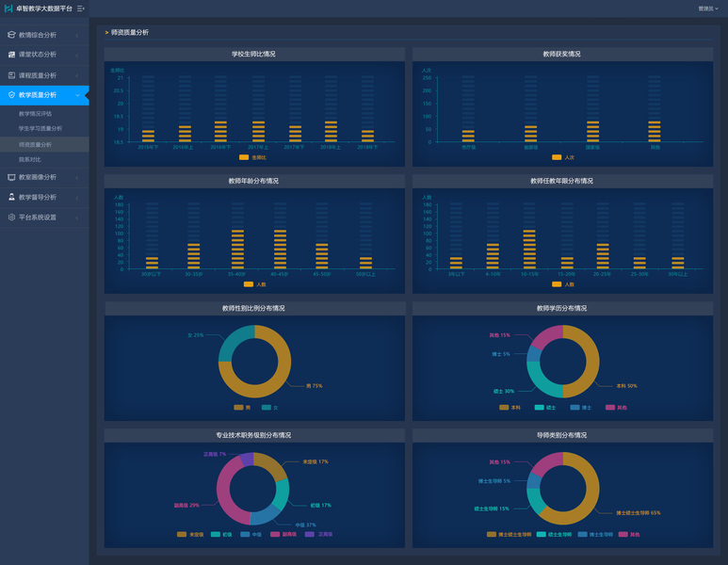Toggle the 中级 legend entry
This screenshot has width=728, height=565.
click(251, 534)
